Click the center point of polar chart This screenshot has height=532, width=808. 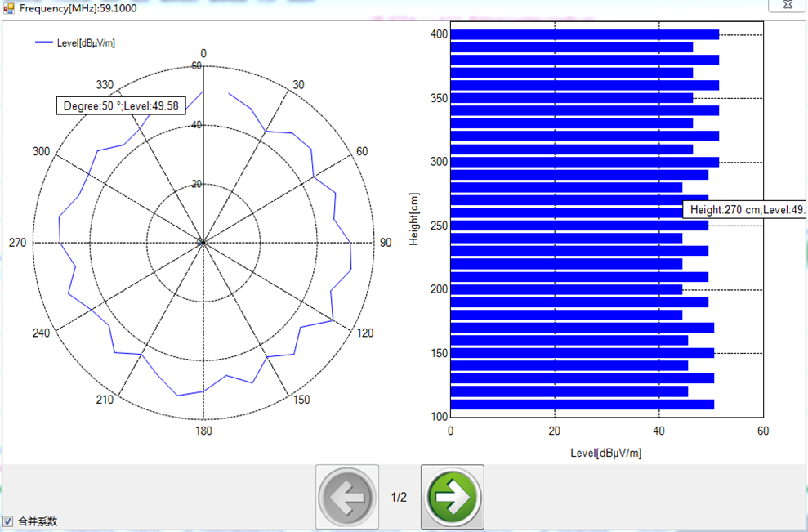point(203,243)
